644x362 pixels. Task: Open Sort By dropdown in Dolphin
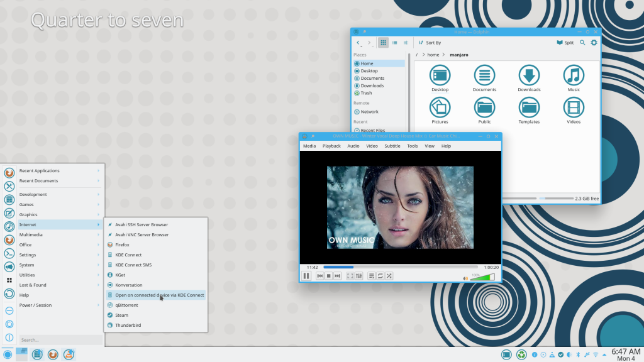(430, 43)
